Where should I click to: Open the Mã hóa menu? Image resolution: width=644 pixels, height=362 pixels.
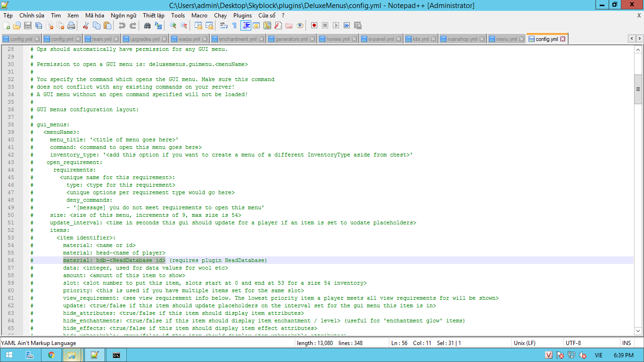(94, 16)
